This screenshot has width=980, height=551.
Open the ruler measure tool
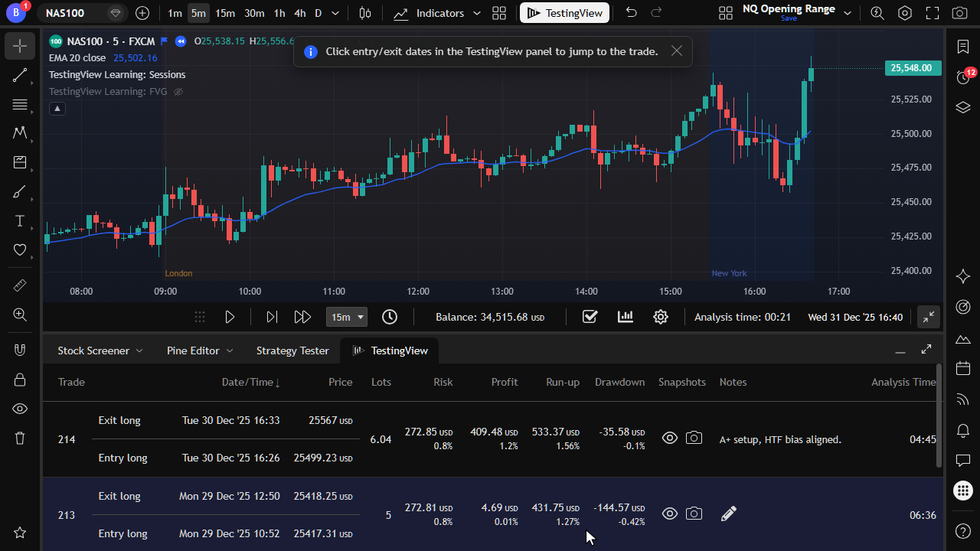20,285
